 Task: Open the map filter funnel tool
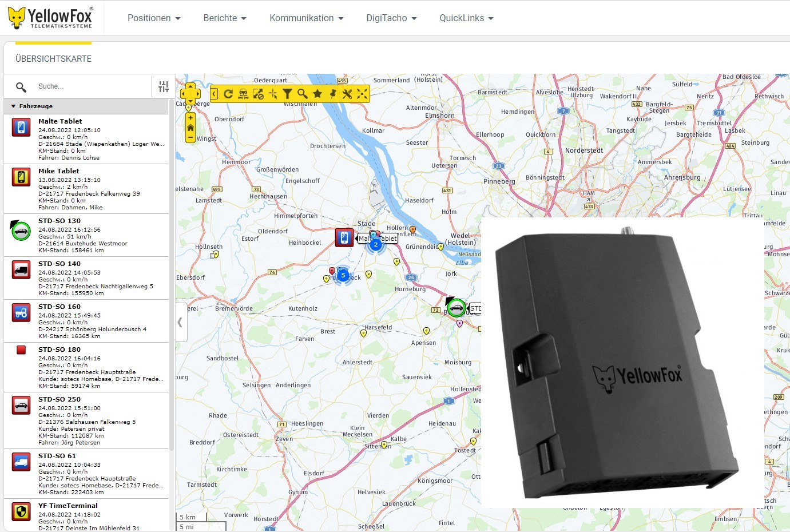(288, 94)
